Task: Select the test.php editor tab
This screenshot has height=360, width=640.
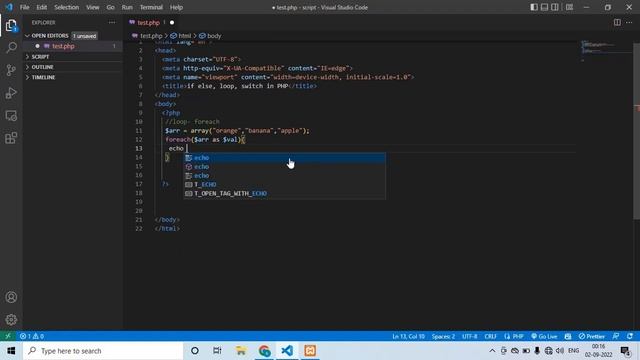Action: coord(152,22)
